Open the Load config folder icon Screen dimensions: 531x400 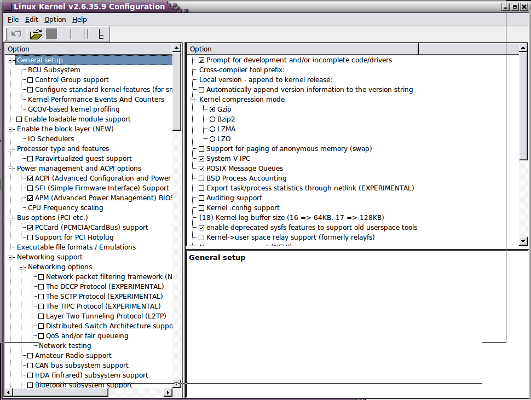pyautogui.click(x=36, y=34)
